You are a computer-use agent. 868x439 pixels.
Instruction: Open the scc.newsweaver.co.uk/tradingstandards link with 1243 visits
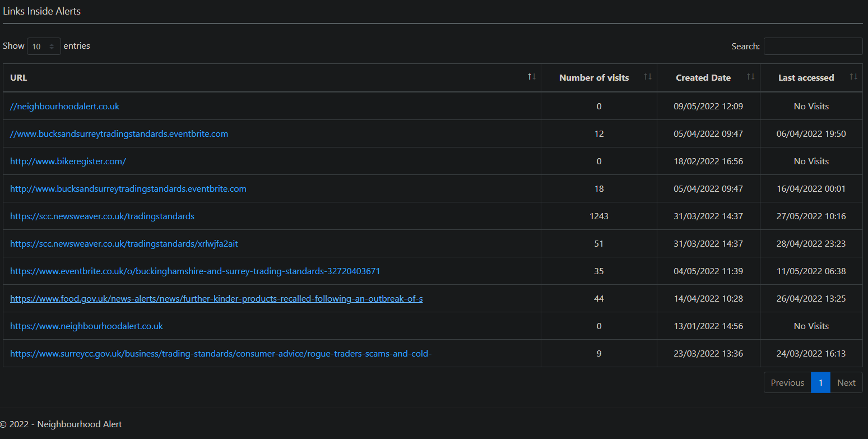[x=102, y=216]
